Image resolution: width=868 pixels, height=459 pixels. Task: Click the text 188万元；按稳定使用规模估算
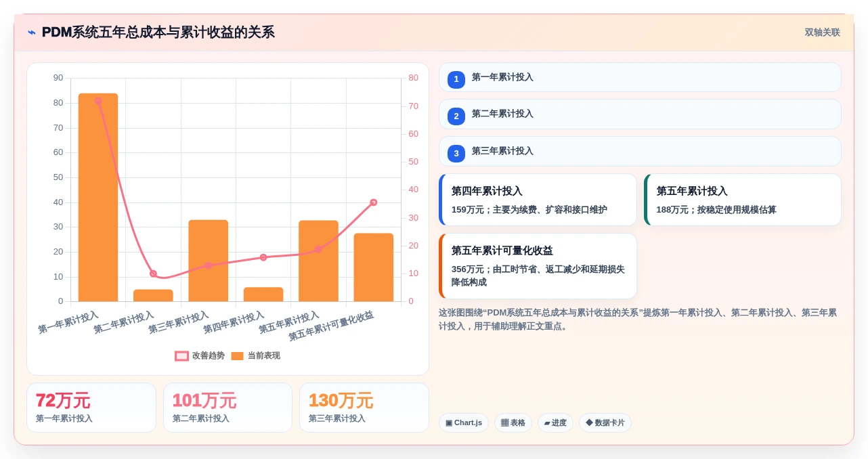pyautogui.click(x=716, y=210)
